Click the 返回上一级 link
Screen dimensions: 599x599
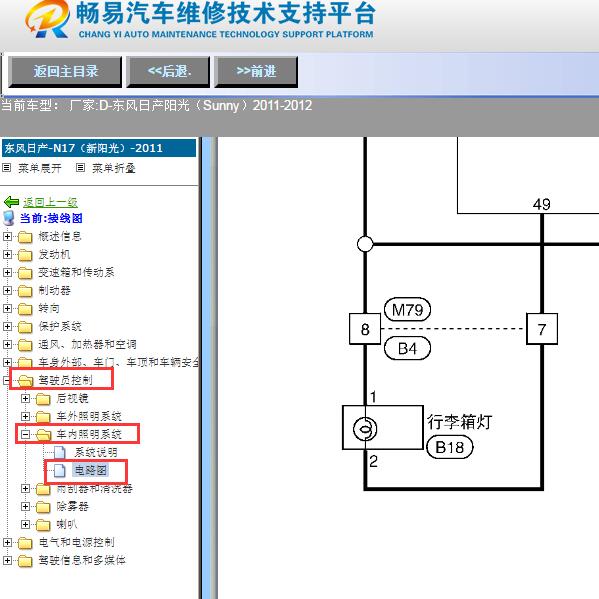(50, 202)
